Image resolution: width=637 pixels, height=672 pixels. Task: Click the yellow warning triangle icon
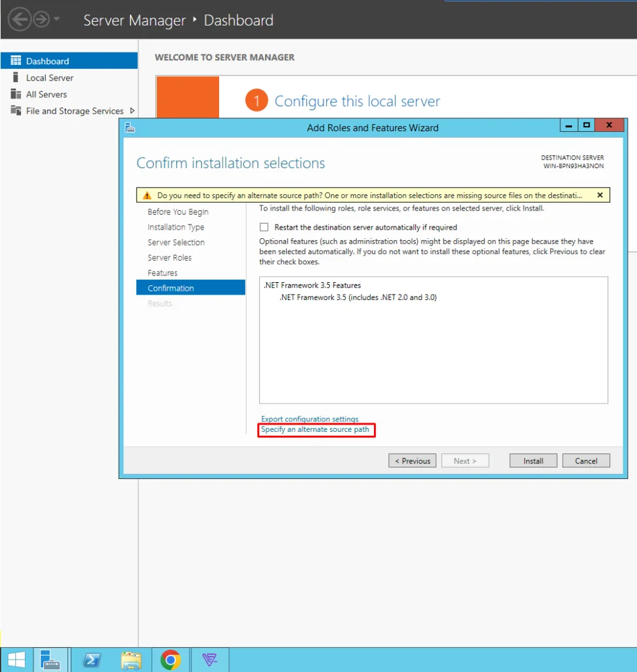click(147, 196)
